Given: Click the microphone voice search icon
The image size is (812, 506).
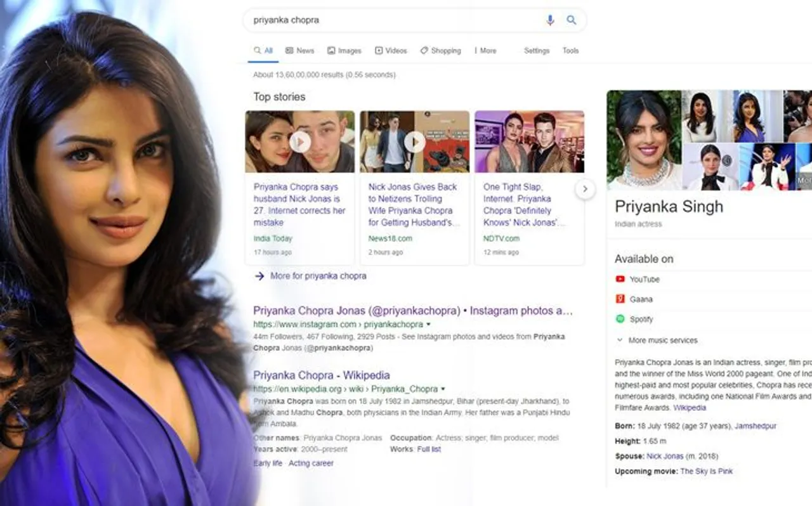Looking at the screenshot, I should (550, 20).
